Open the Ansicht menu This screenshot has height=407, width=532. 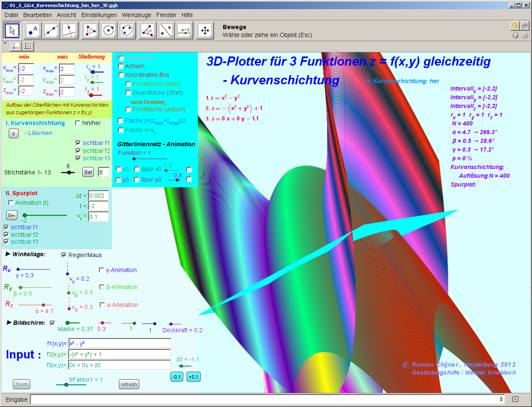[66, 15]
